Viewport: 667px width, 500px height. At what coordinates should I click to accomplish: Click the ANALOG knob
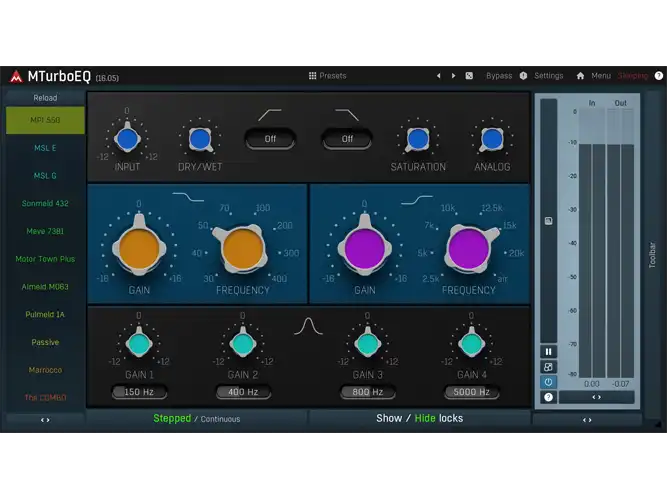pyautogui.click(x=492, y=139)
